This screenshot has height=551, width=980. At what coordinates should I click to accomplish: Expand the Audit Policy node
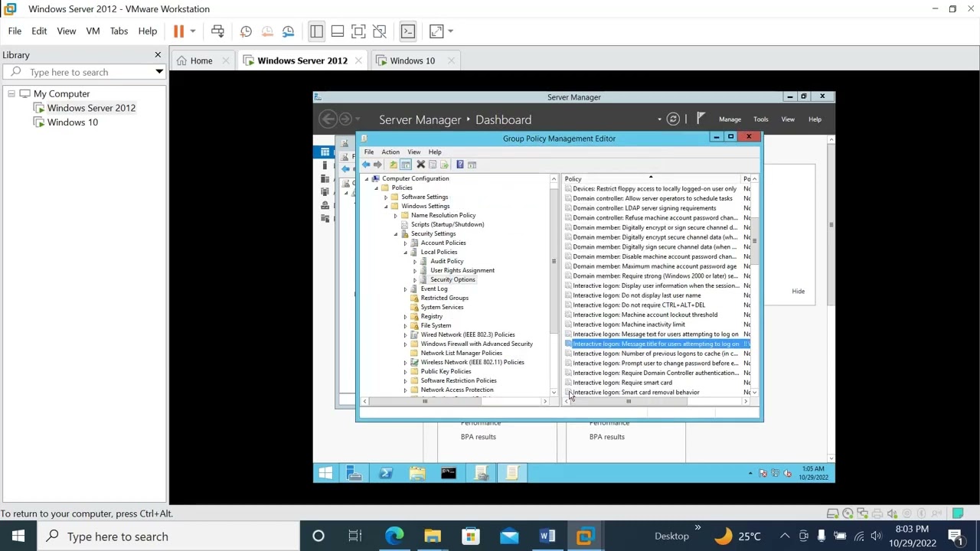(x=415, y=262)
